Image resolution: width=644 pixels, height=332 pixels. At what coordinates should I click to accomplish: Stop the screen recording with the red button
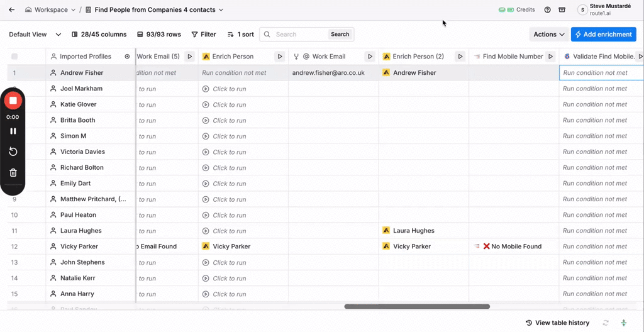pos(13,101)
